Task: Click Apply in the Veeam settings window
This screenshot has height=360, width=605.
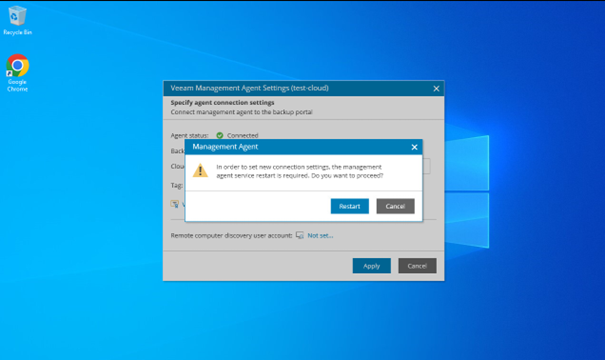Action: click(372, 266)
